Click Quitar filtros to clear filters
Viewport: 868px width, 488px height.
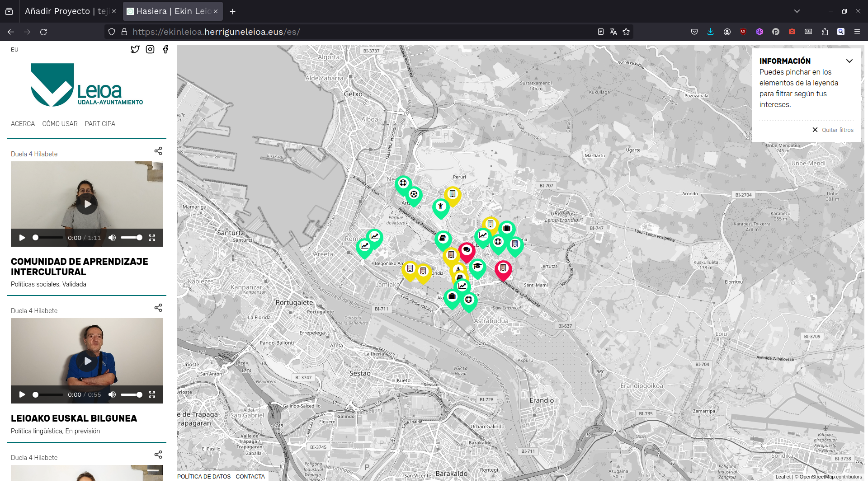833,130
